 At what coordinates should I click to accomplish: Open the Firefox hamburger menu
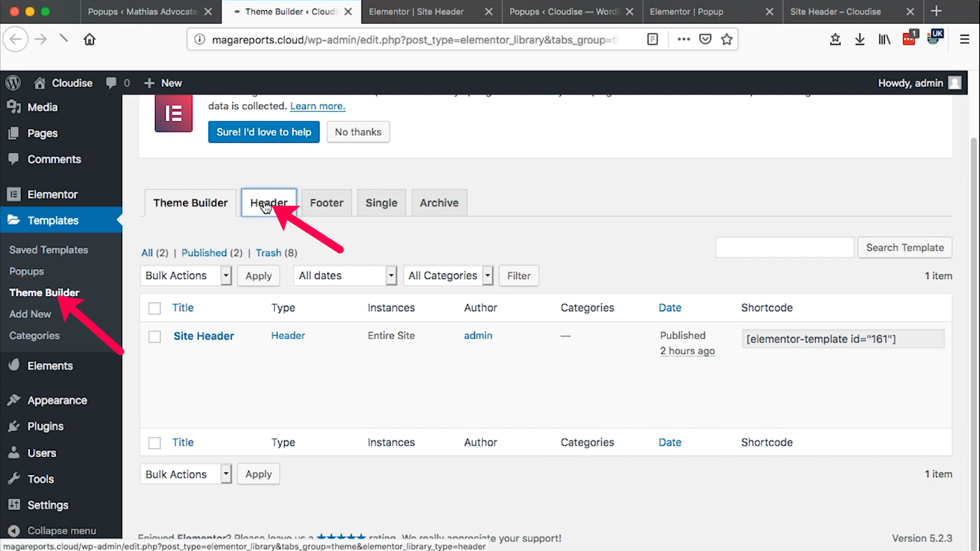965,39
